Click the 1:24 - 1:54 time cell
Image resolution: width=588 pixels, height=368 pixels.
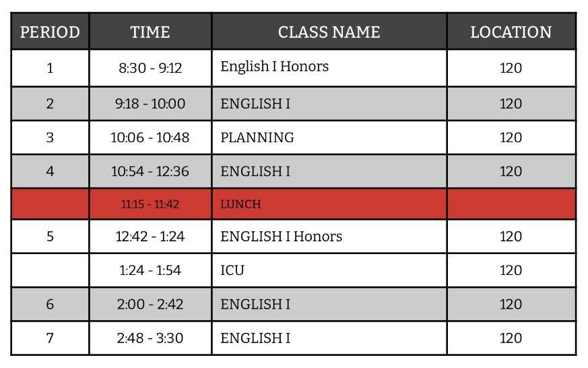pyautogui.click(x=150, y=270)
